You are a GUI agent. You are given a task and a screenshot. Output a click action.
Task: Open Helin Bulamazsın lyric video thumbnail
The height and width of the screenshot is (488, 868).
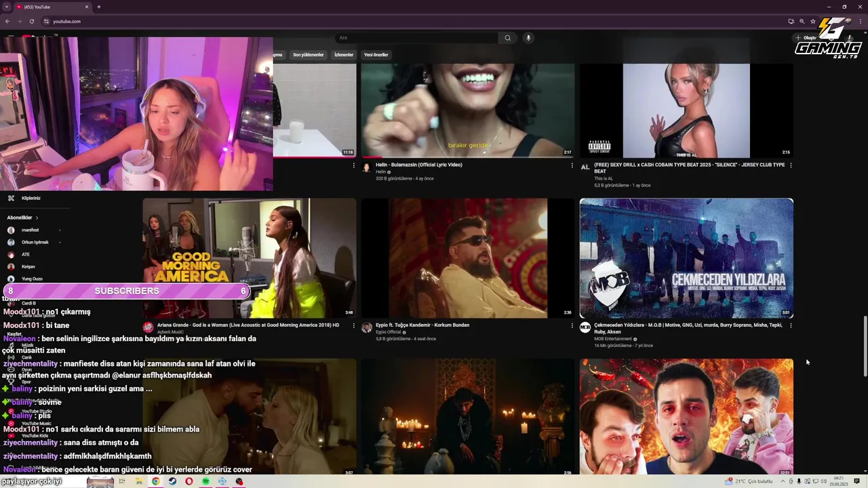pyautogui.click(x=467, y=110)
